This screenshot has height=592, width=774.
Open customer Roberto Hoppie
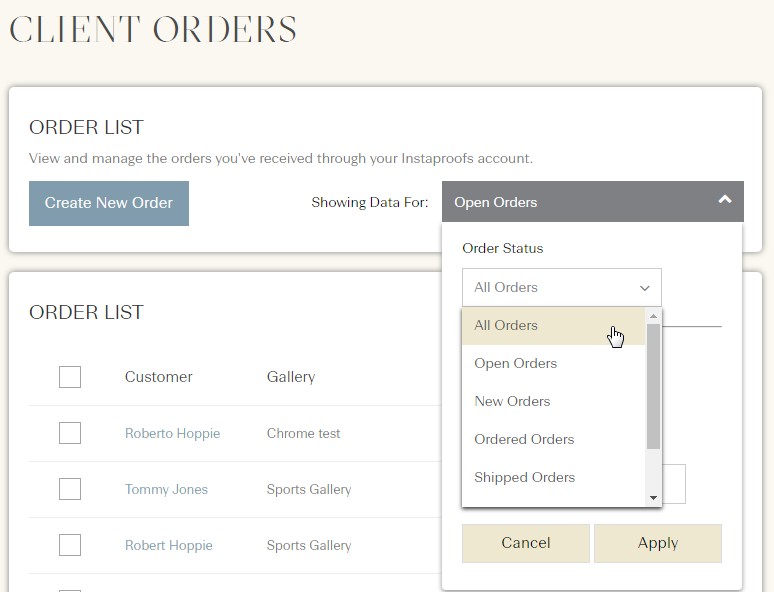tap(172, 433)
